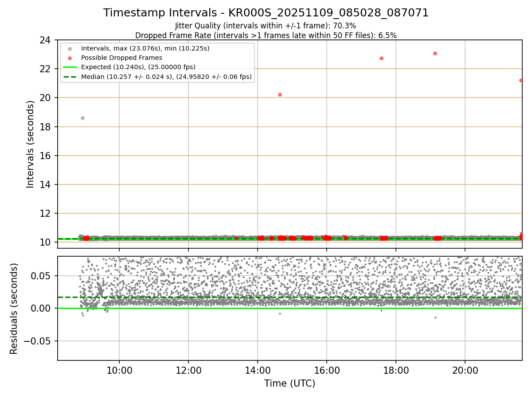Viewport: 532px width, 399px height.
Task: Click the highest red point near 23 seconds
Action: point(435,53)
